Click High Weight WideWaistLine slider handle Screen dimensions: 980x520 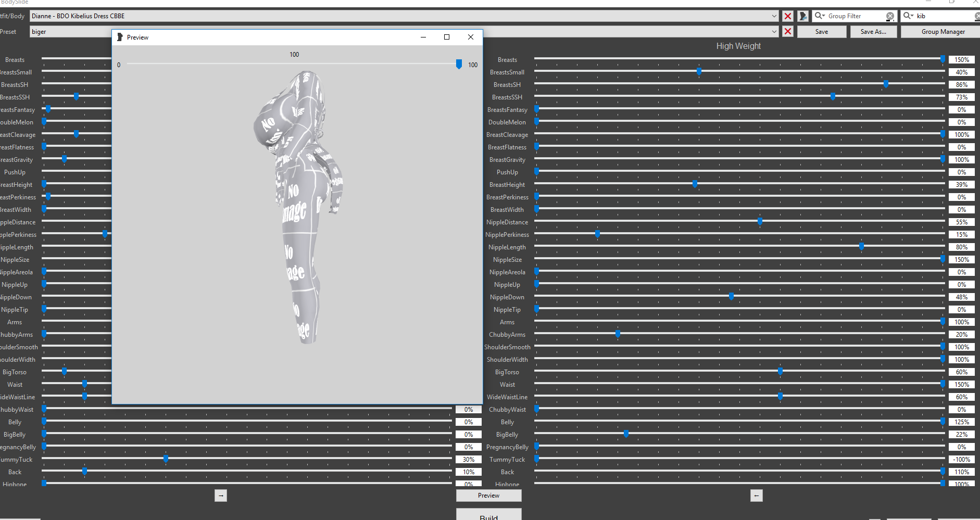(x=780, y=396)
